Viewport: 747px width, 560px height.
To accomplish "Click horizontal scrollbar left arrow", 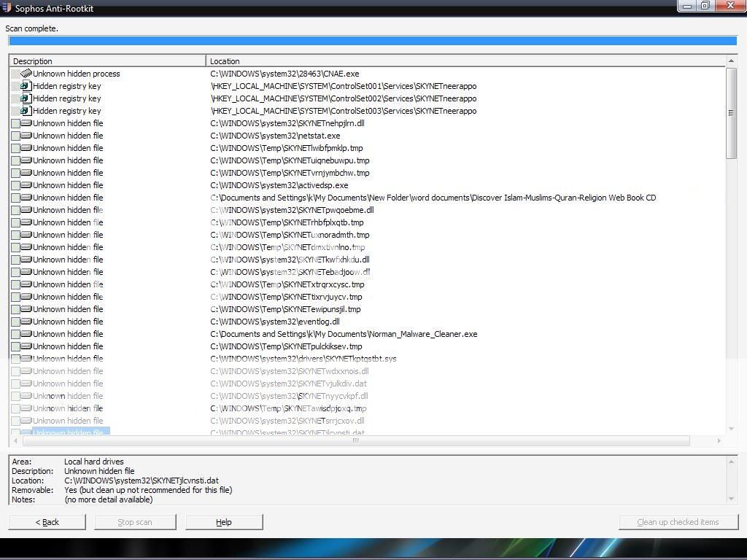I will tap(16, 441).
